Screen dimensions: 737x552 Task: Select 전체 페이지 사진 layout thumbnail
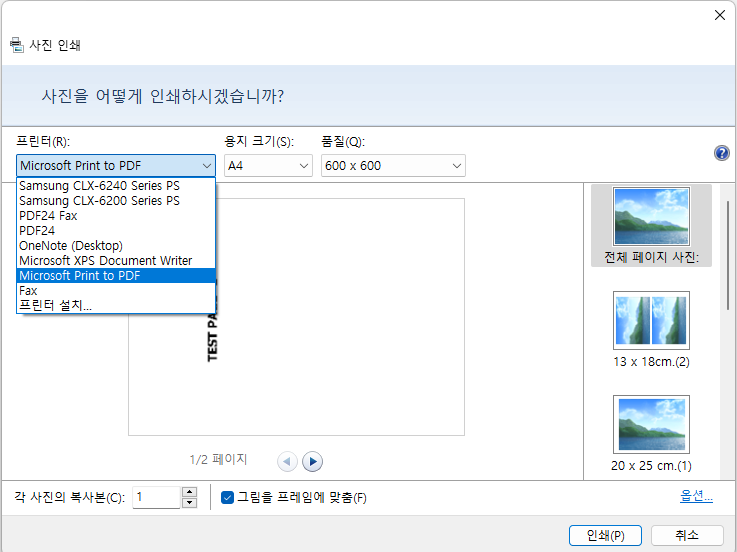point(651,226)
